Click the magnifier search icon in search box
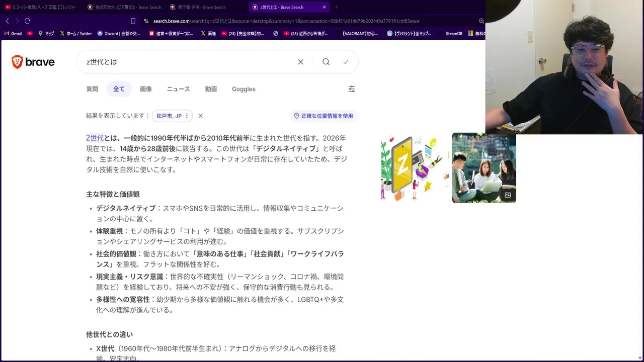Image resolution: width=644 pixels, height=362 pixels. (326, 62)
